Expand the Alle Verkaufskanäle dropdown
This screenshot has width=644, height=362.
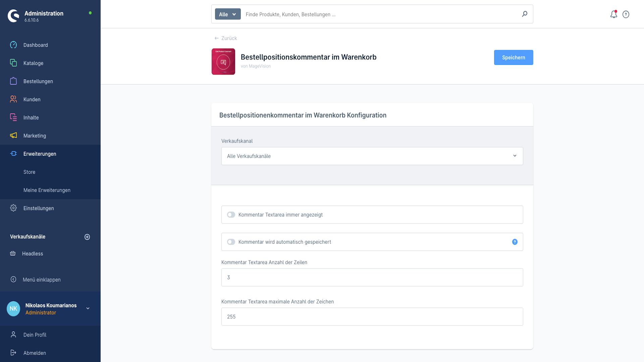pyautogui.click(x=372, y=156)
